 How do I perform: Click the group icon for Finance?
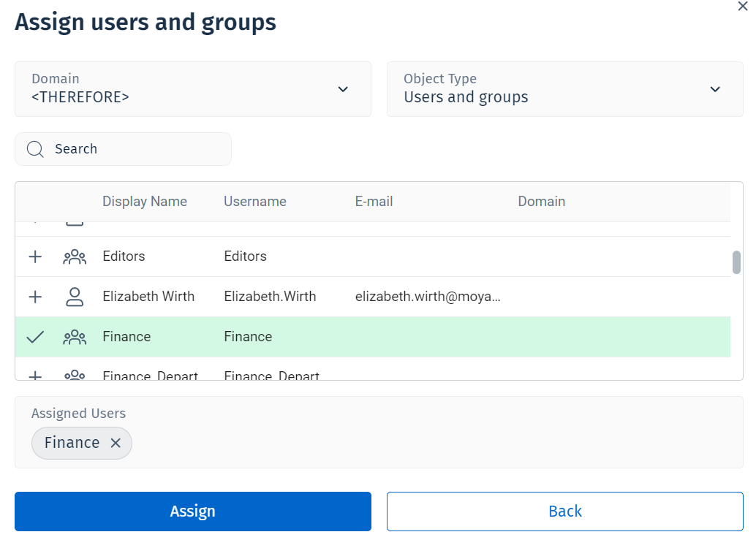[x=75, y=337]
